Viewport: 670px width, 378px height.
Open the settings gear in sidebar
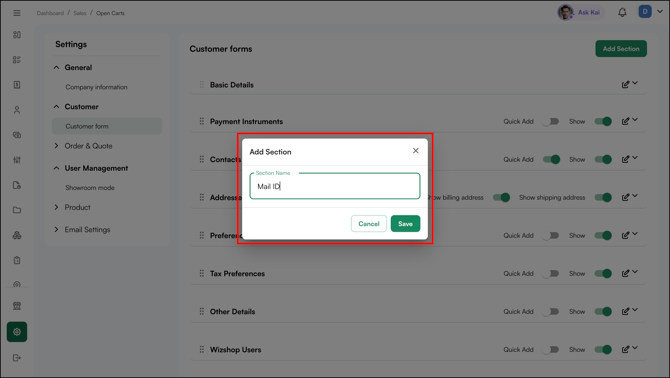[17, 332]
